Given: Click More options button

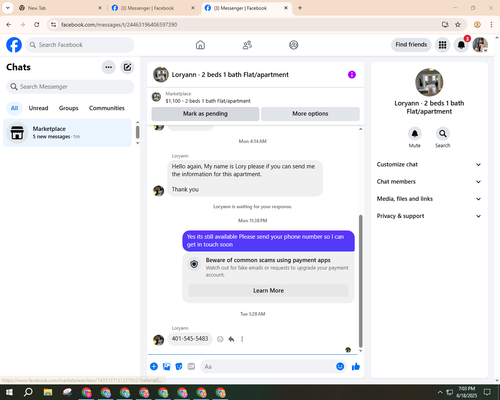Looking at the screenshot, I should (310, 114).
